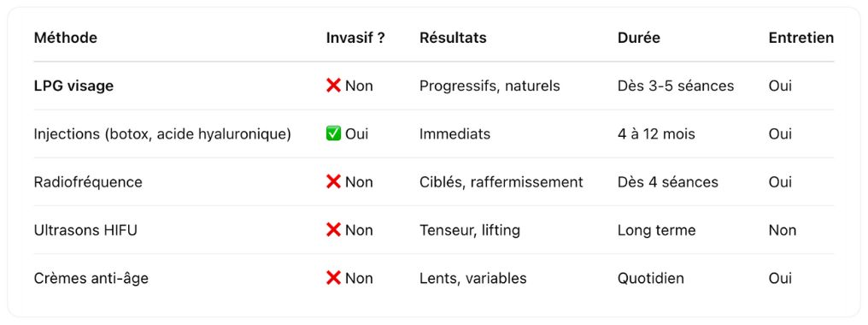The width and height of the screenshot is (868, 325).
Task: Click the Radiofréquence method cell
Action: click(88, 182)
